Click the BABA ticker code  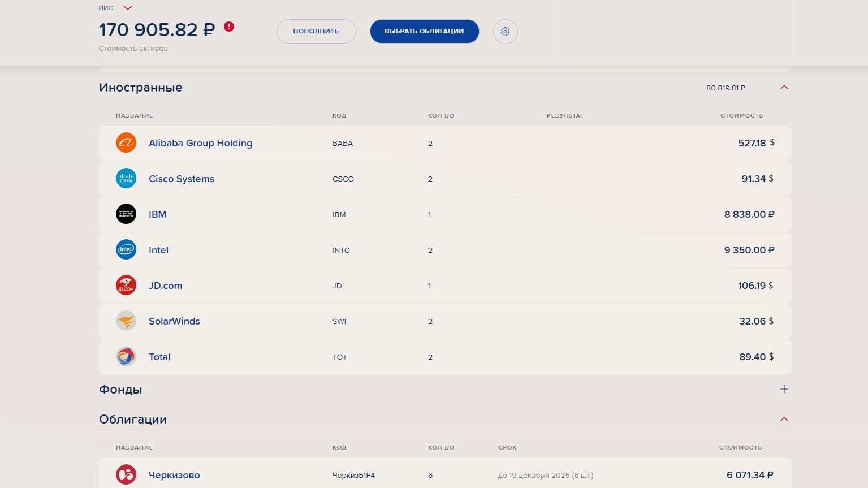343,144
